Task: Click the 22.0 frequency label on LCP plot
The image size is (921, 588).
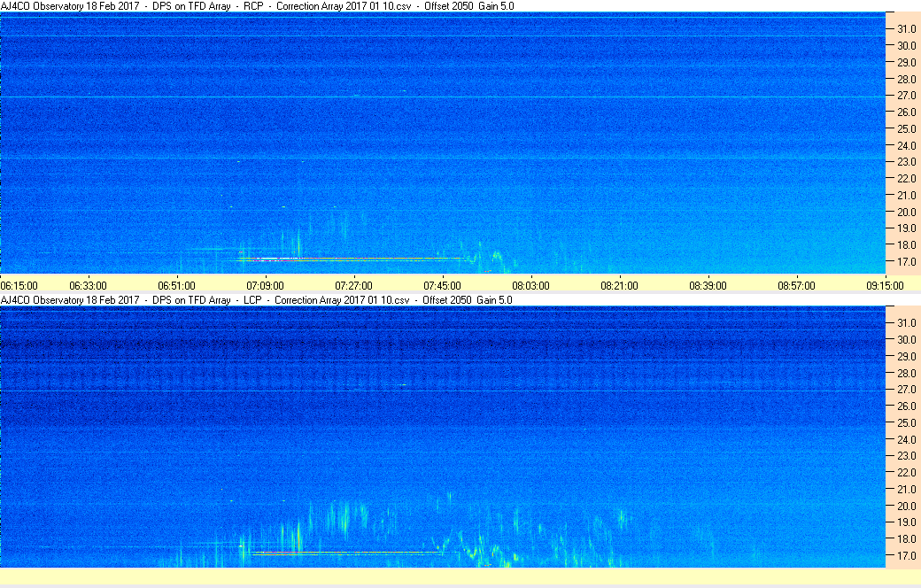Action: coord(906,472)
